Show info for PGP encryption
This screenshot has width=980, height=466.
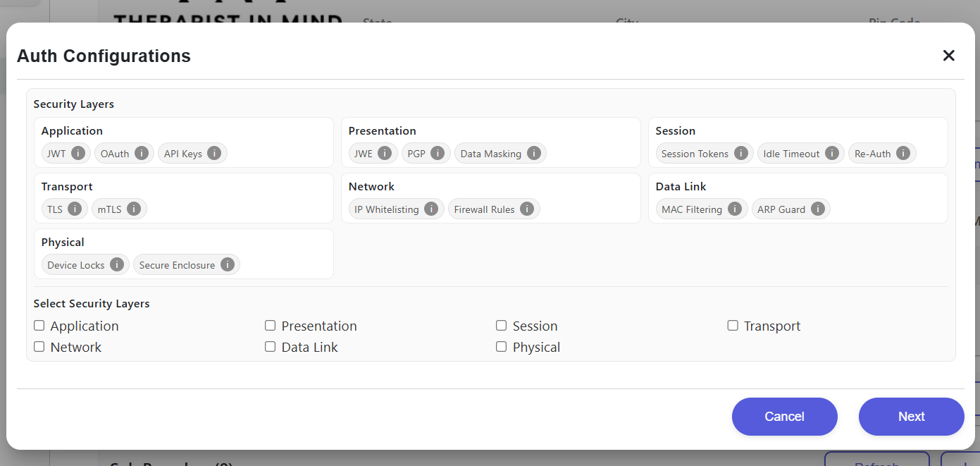[x=438, y=153]
